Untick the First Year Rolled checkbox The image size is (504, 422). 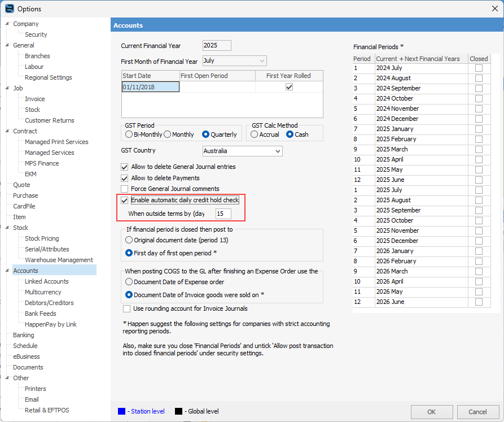pyautogui.click(x=290, y=87)
